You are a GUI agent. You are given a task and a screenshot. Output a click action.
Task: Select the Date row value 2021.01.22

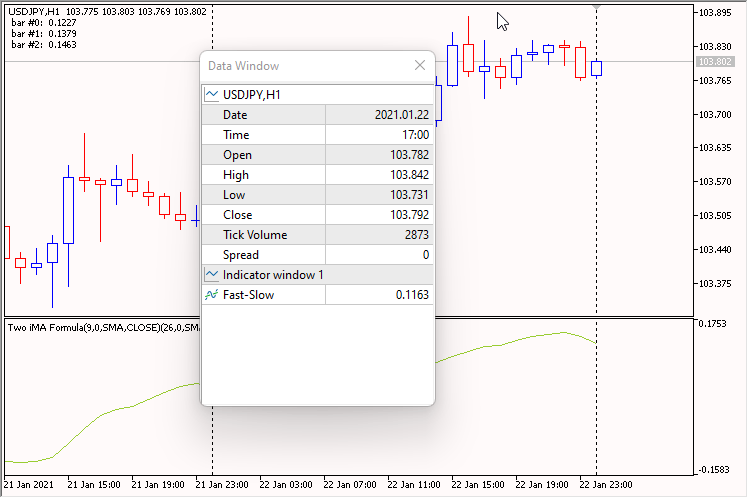point(402,115)
